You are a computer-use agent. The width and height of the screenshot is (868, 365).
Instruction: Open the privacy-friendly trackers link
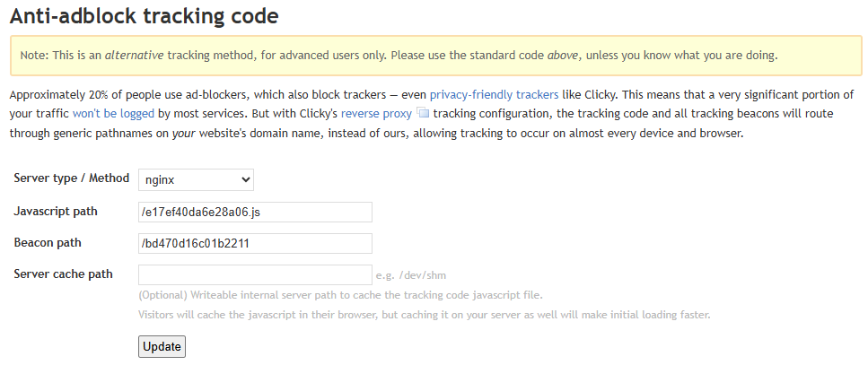click(494, 94)
